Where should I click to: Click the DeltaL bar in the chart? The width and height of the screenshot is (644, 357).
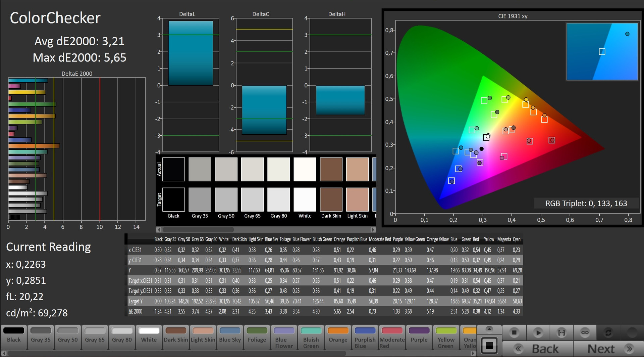[x=191, y=53]
